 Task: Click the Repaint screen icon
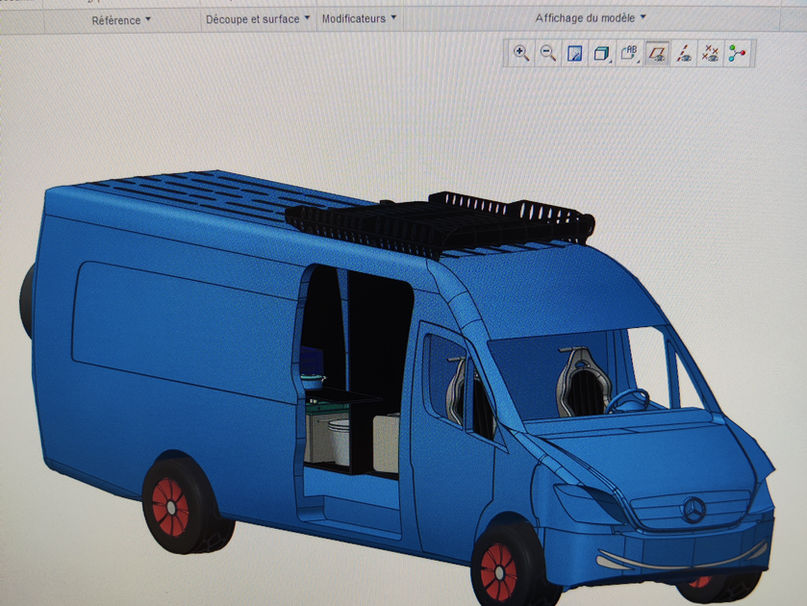click(574, 54)
